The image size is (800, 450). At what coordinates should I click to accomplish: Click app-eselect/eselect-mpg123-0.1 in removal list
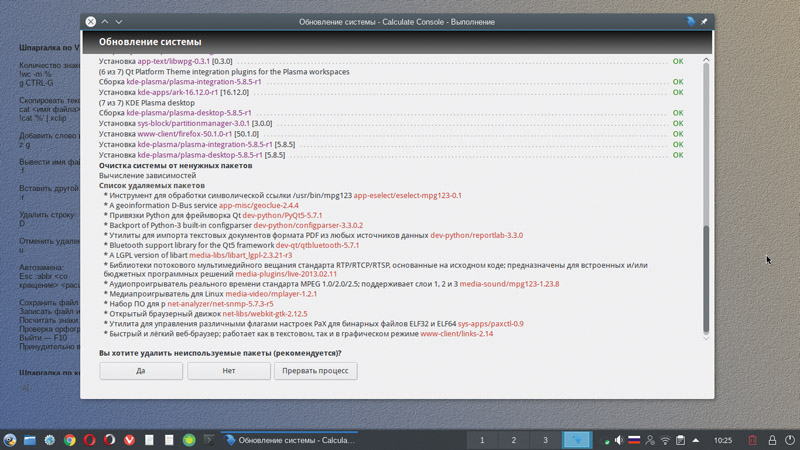coord(408,195)
